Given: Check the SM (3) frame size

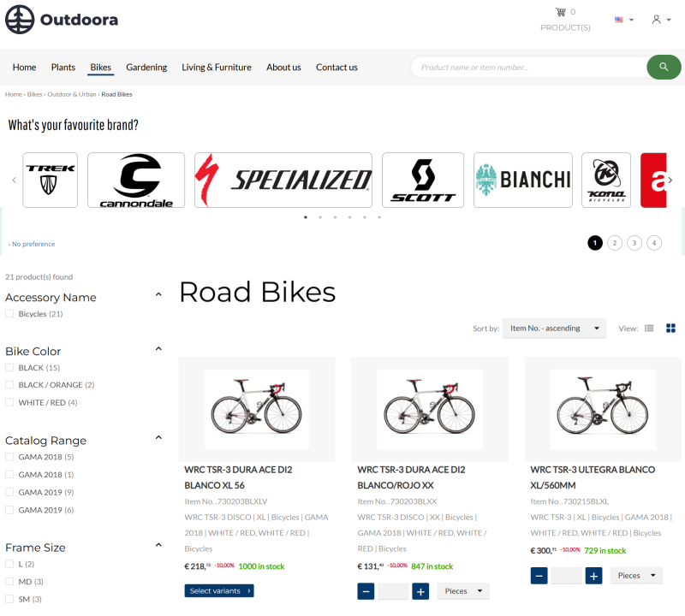Looking at the screenshot, I should pos(9,599).
